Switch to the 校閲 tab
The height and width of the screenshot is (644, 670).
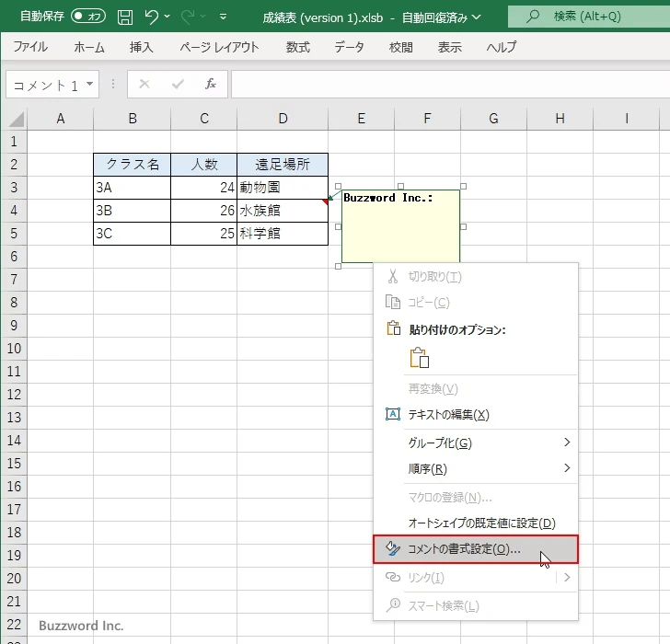401,47
